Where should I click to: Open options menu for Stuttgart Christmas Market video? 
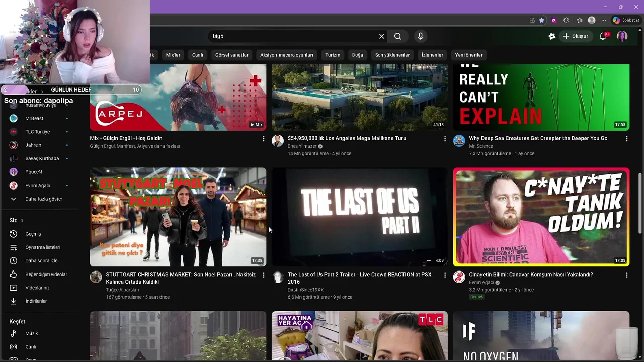(x=263, y=275)
